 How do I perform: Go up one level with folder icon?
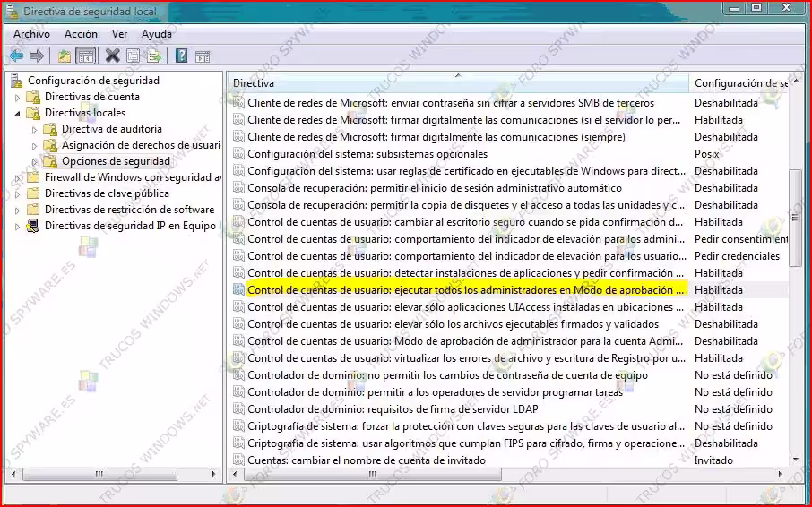65,56
